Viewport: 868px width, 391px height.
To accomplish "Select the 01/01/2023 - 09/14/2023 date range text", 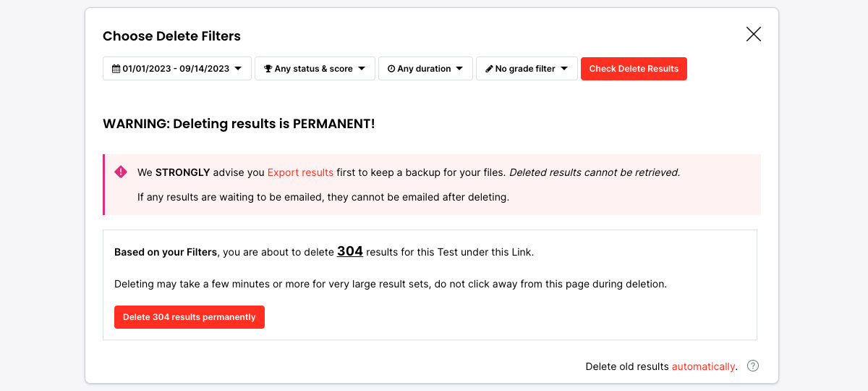I will pos(176,69).
